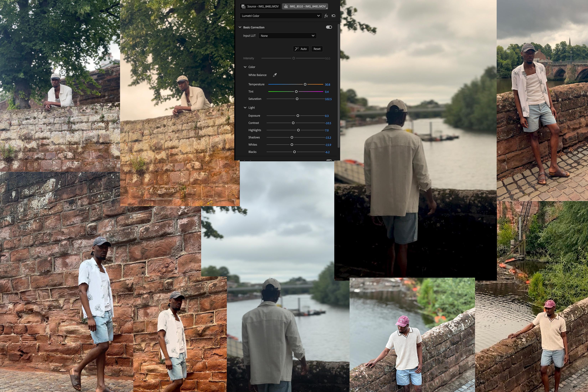Image resolution: width=588 pixels, height=392 pixels.
Task: Pick the White Balance eyedropper
Action: (x=275, y=75)
